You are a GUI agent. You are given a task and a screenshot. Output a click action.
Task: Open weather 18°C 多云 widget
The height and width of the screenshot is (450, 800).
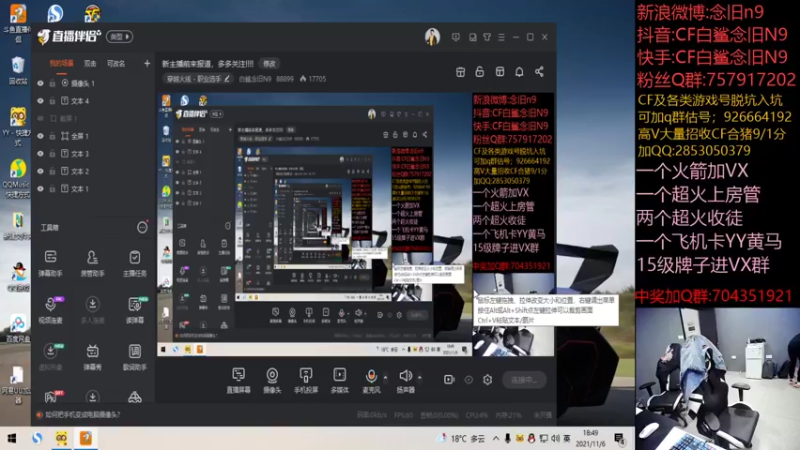click(x=462, y=438)
